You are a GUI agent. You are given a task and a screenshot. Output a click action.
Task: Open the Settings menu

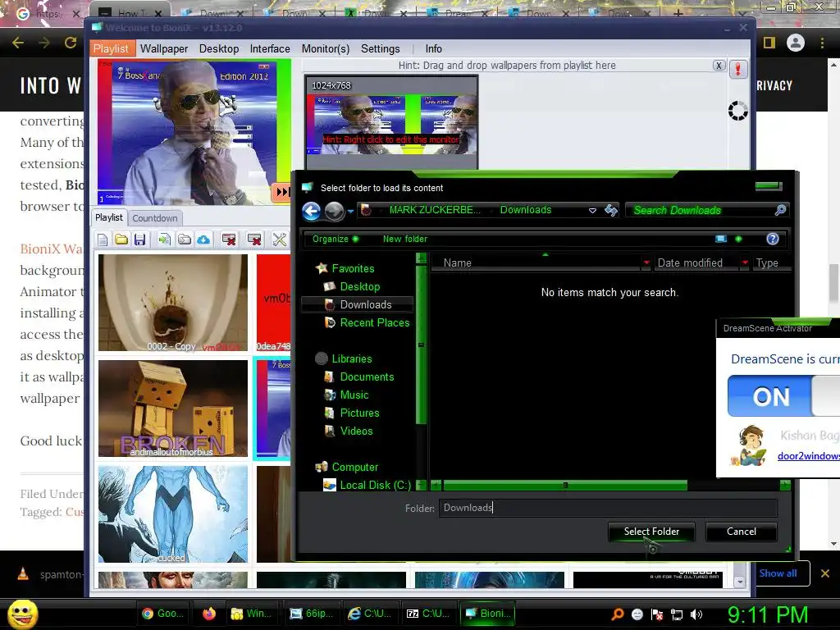coord(381,48)
